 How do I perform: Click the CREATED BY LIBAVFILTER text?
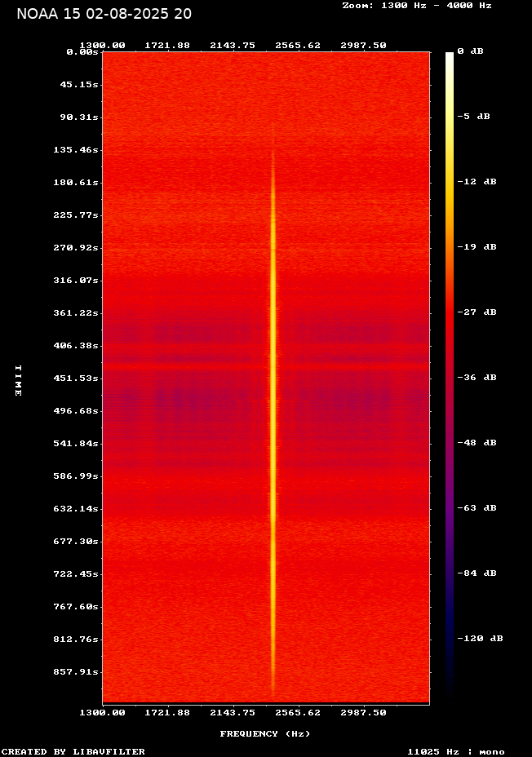coord(73,752)
